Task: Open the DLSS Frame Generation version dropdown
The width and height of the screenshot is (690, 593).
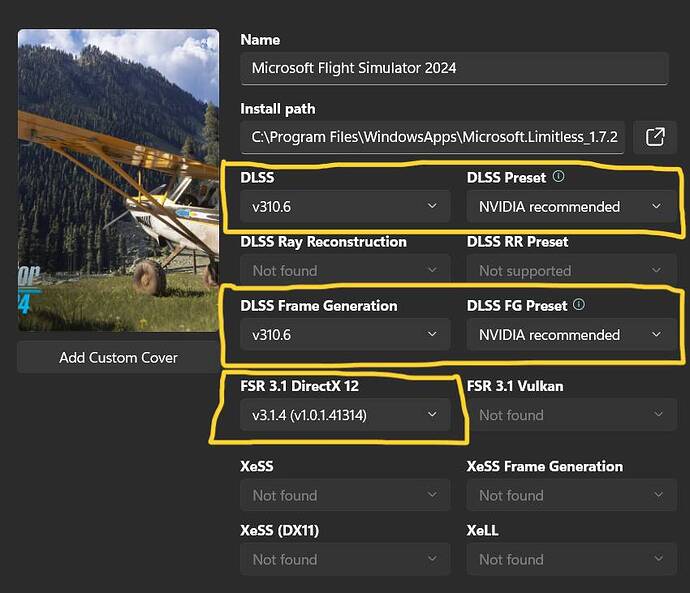Action: coord(345,334)
